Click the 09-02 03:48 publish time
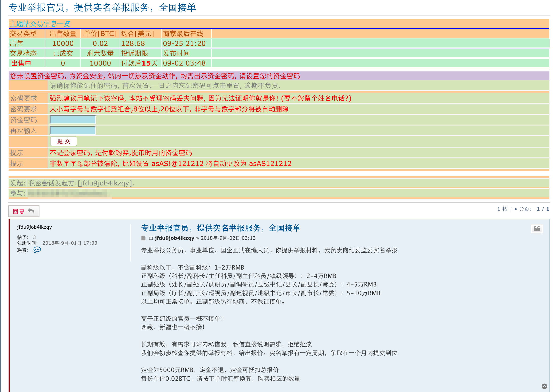556x392 pixels. (184, 63)
